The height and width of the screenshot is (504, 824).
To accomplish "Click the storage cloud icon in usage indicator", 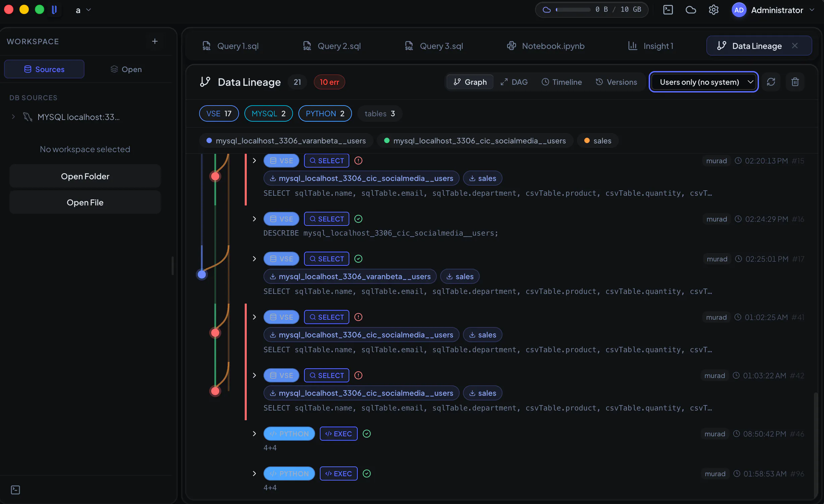I will coord(546,9).
